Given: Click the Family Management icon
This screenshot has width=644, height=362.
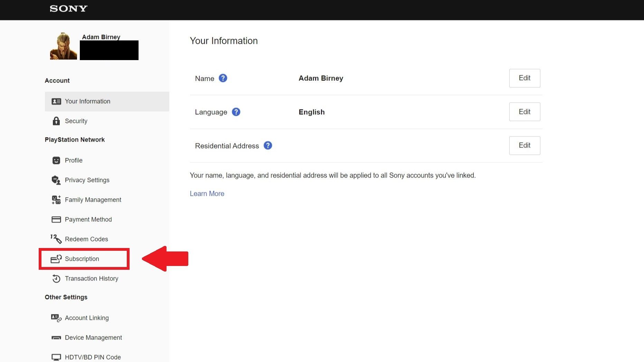Looking at the screenshot, I should tap(56, 200).
